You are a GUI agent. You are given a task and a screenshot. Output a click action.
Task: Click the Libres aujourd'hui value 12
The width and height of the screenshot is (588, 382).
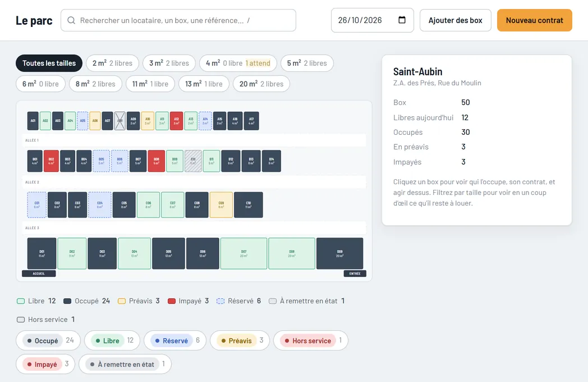pyautogui.click(x=465, y=117)
